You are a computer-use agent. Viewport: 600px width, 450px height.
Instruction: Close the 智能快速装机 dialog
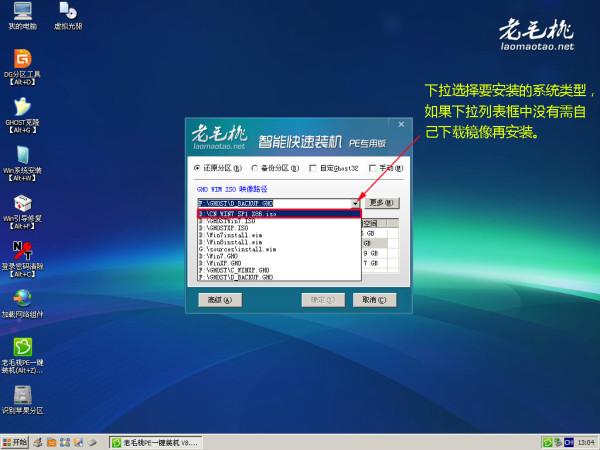401,124
